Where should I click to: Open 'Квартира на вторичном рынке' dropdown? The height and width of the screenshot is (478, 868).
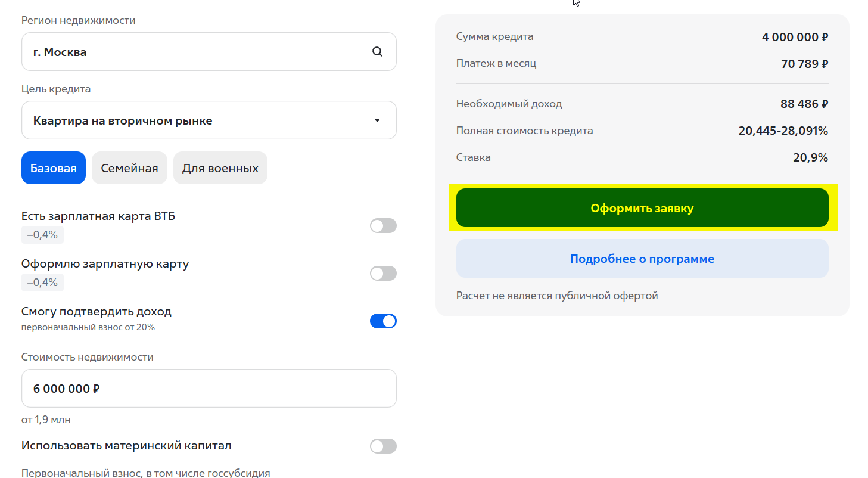(209, 120)
